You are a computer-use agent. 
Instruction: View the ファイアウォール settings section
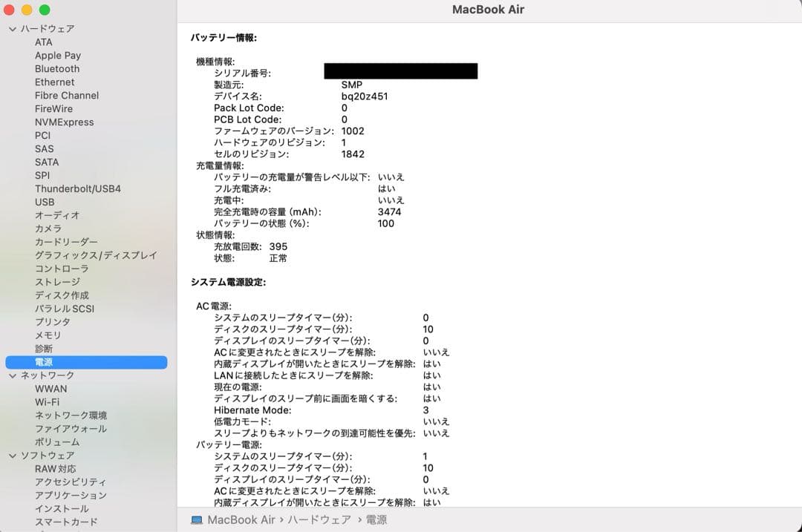(x=67, y=429)
